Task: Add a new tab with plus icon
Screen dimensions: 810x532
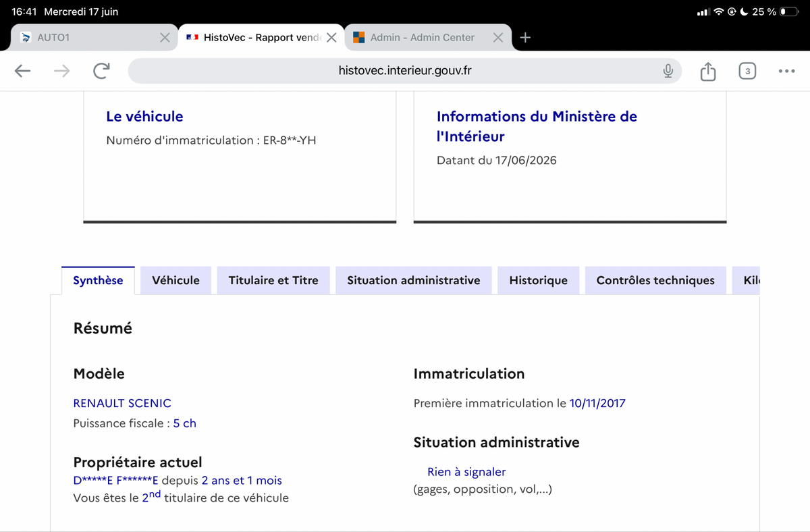Action: 525,38
